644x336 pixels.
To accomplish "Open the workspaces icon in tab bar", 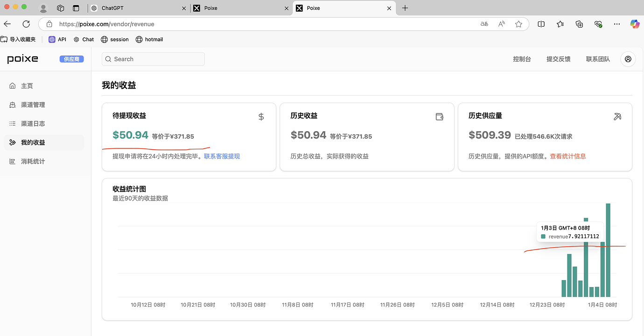I will coord(60,8).
